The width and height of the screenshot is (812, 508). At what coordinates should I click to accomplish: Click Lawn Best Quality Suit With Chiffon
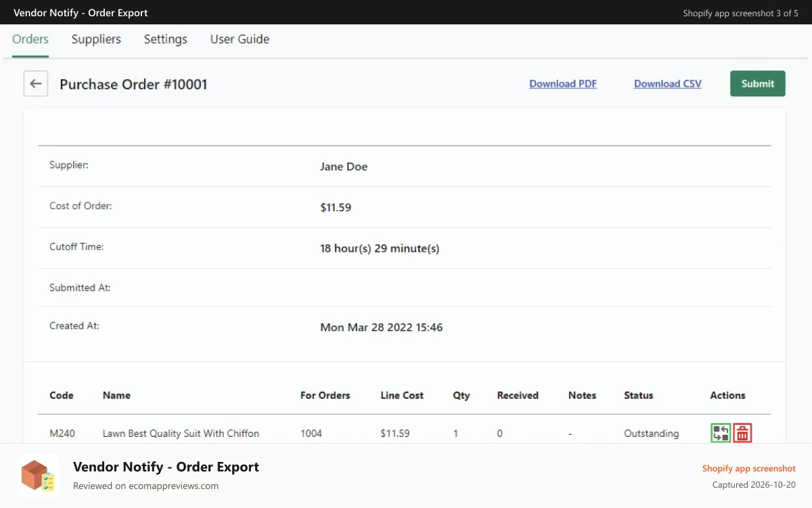[181, 433]
